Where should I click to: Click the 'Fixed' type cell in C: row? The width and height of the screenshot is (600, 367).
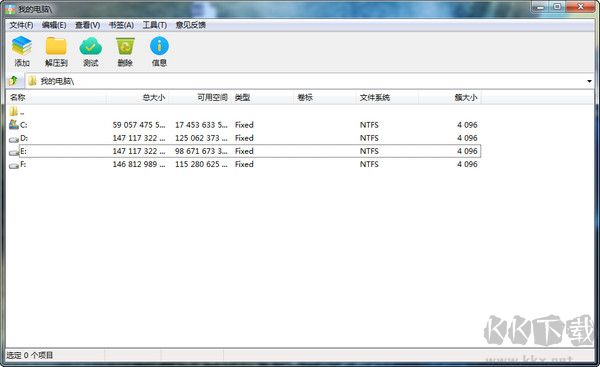pos(244,125)
